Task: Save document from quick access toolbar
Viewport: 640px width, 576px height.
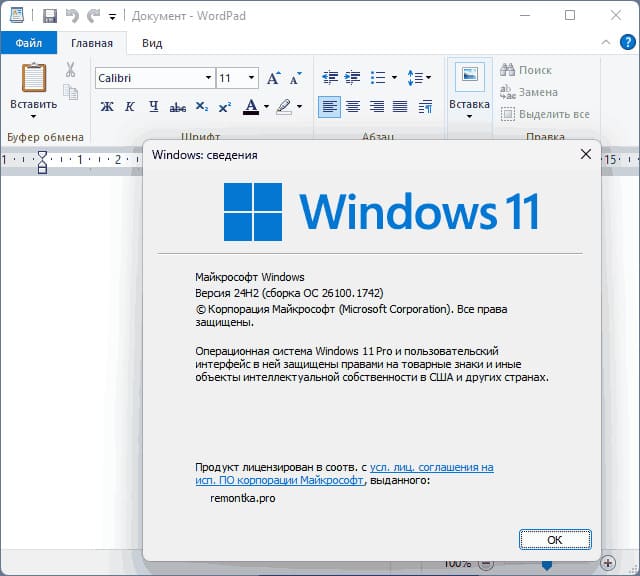Action: tap(50, 16)
